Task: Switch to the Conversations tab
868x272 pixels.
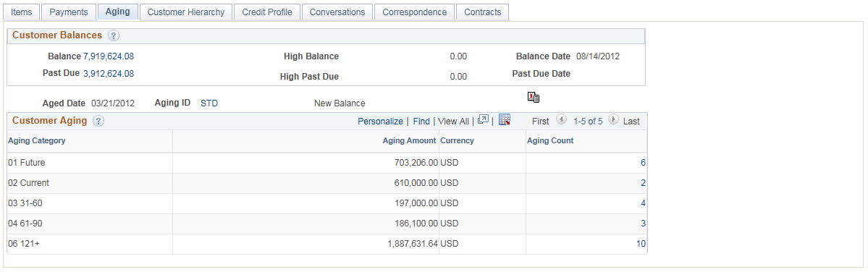Action: [337, 12]
